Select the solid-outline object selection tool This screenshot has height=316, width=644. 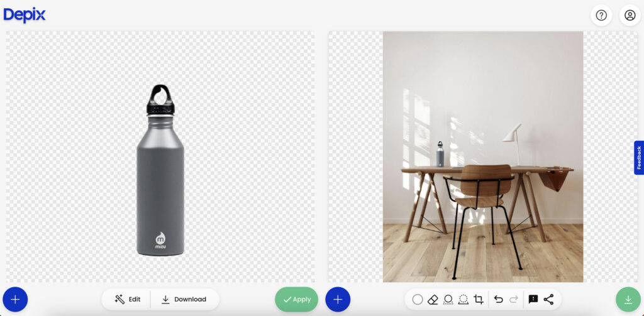click(x=448, y=299)
